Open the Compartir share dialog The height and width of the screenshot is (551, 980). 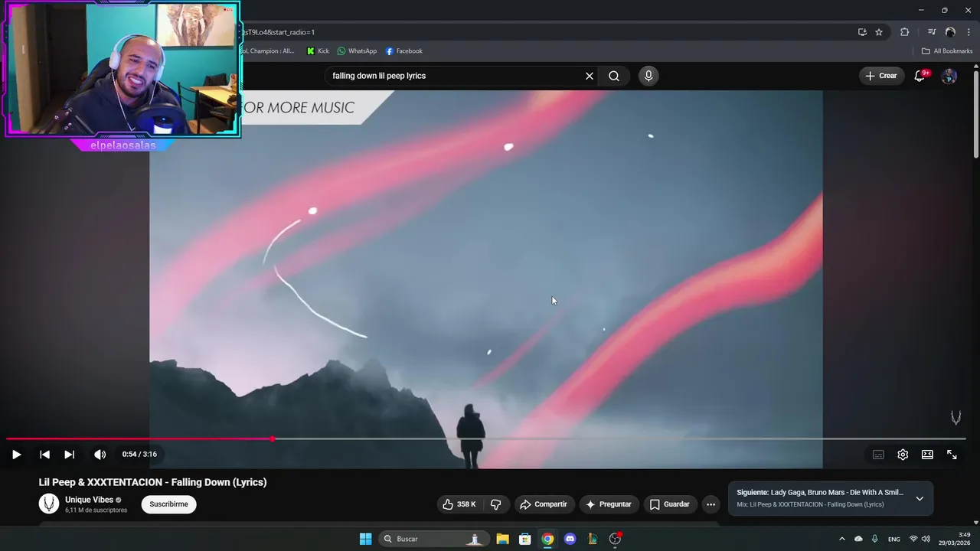click(x=543, y=504)
